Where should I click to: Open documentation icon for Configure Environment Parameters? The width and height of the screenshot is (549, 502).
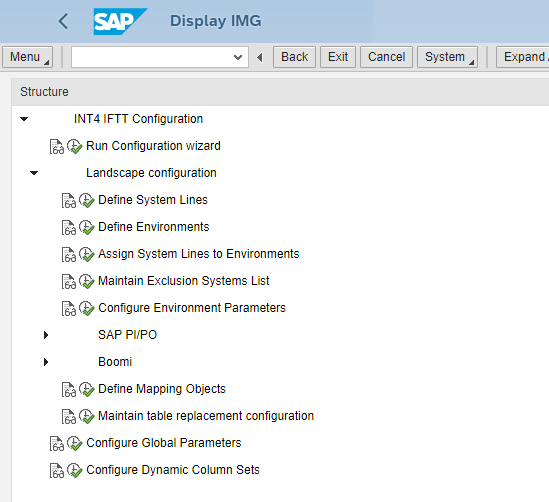69,308
